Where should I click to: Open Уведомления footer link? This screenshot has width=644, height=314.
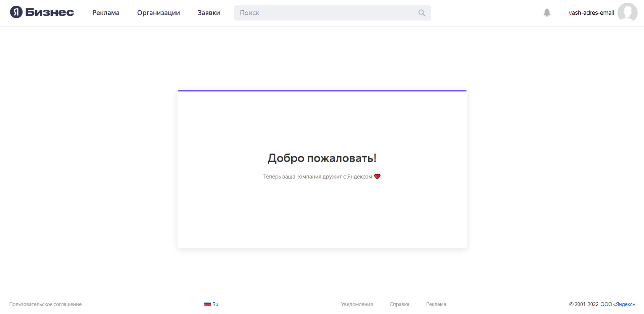pyautogui.click(x=357, y=304)
